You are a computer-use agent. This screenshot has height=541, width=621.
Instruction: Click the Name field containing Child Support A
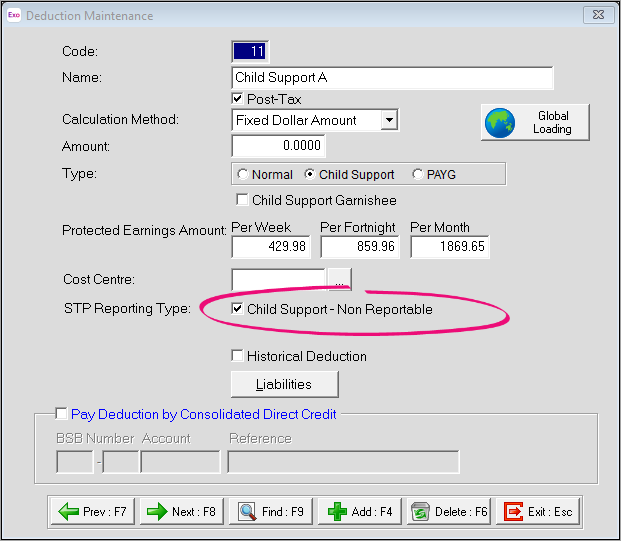tap(391, 78)
